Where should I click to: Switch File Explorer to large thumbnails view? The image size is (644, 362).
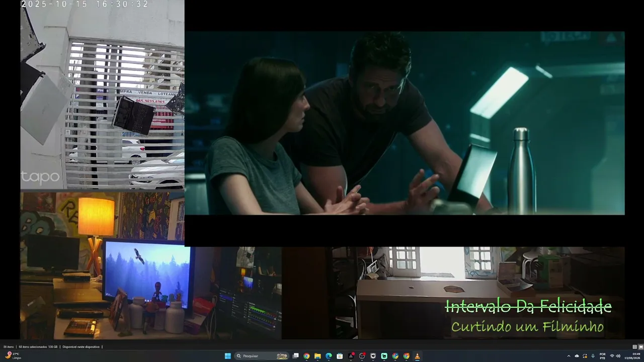pyautogui.click(x=640, y=347)
